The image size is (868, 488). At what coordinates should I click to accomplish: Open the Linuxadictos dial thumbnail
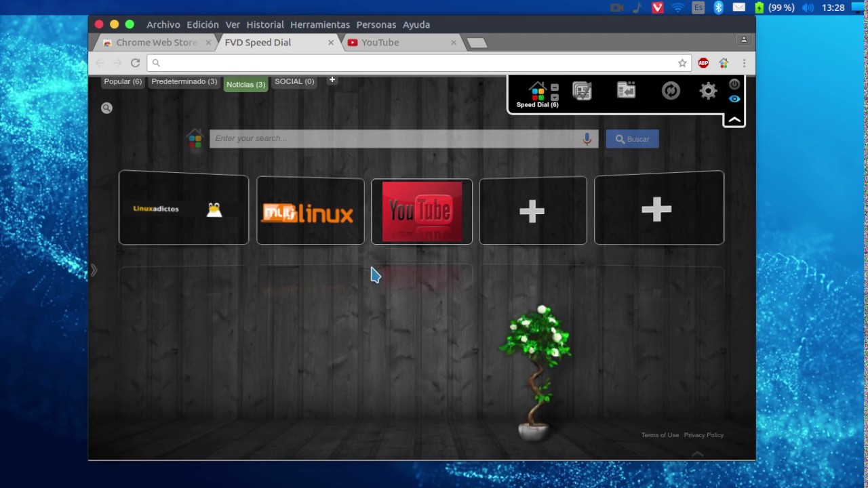(184, 207)
